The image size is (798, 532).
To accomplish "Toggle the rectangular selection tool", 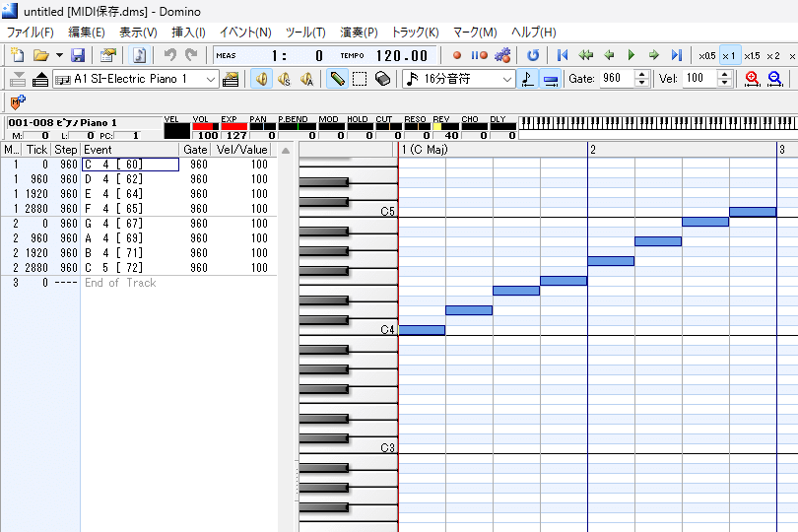I will [360, 79].
